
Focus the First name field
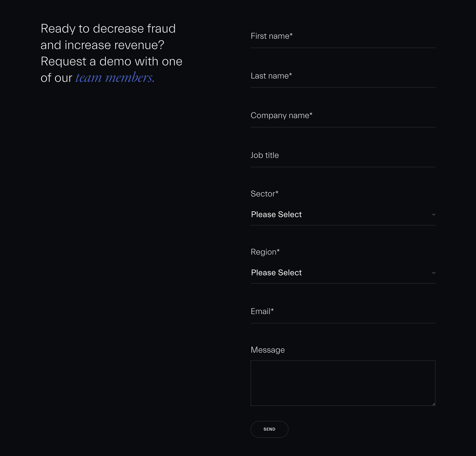pyautogui.click(x=343, y=36)
